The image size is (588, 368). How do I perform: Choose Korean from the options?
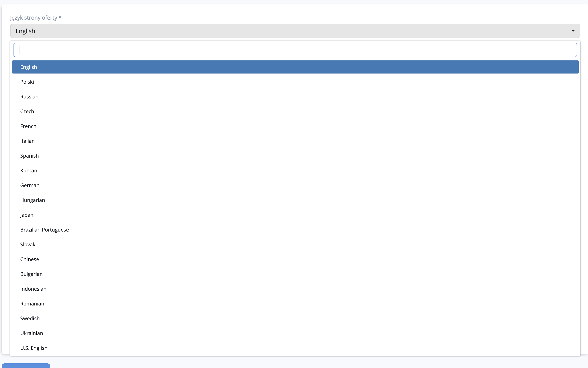pos(295,171)
